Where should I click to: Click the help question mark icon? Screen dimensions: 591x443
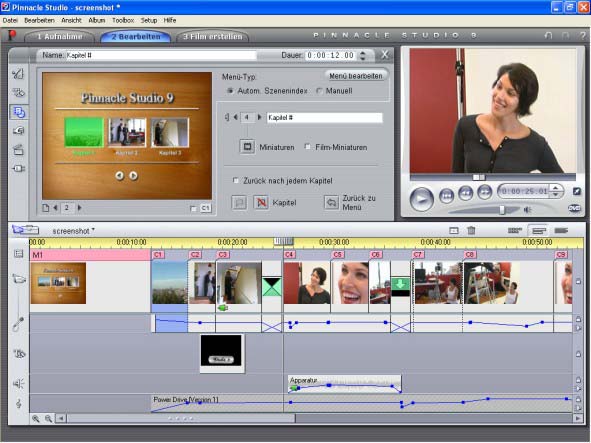(x=583, y=35)
